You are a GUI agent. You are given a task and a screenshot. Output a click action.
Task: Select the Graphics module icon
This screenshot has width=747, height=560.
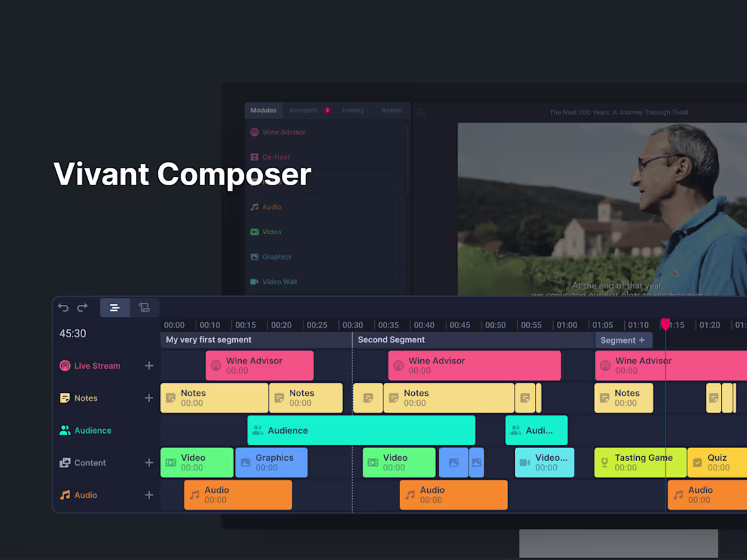254,257
